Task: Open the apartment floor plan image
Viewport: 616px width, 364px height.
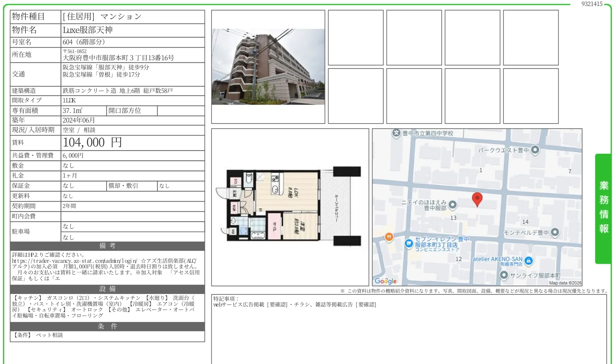Action: [x=289, y=207]
